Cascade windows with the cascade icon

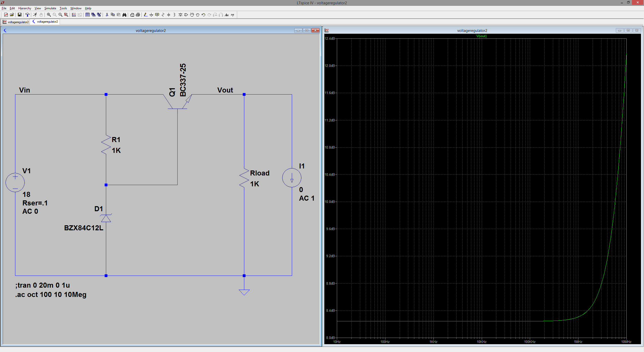93,15
